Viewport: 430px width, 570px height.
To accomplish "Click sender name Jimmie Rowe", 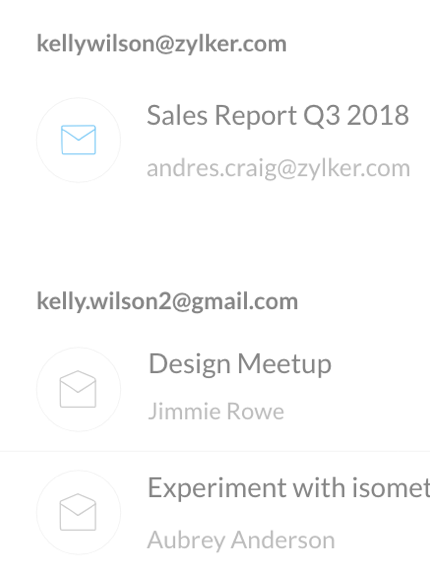I will (x=216, y=411).
